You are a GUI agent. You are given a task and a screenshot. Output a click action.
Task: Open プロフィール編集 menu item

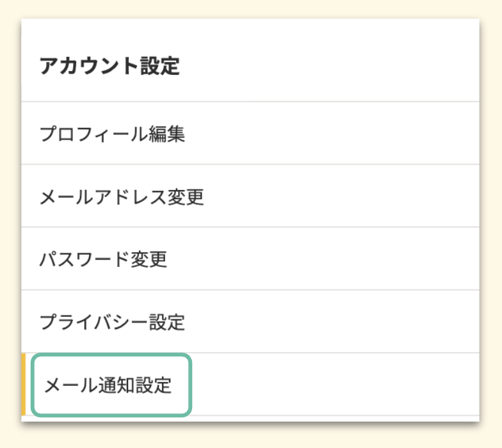(x=112, y=134)
